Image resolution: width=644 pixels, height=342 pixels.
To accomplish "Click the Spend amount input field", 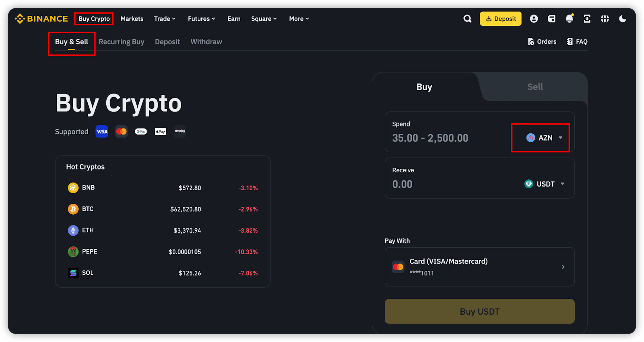I will (443, 138).
